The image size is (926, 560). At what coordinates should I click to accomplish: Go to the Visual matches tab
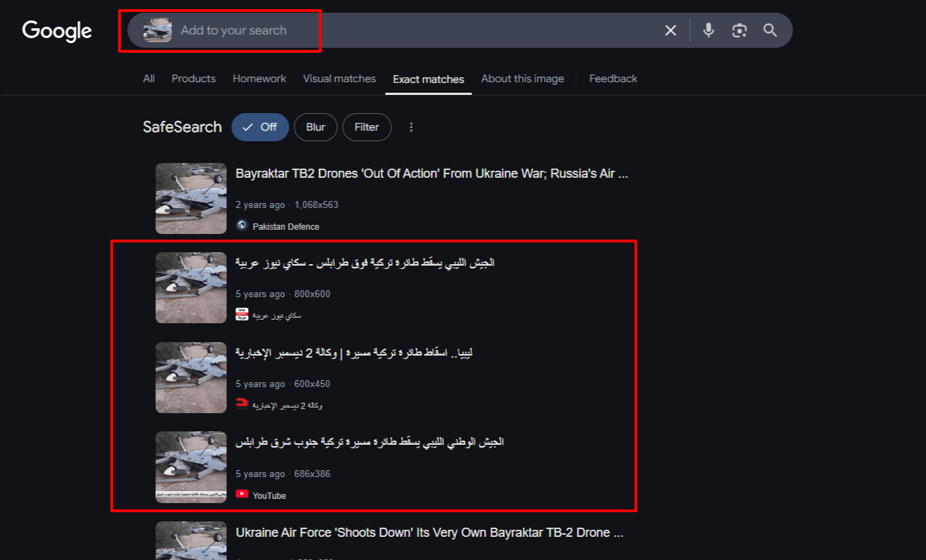click(x=339, y=79)
